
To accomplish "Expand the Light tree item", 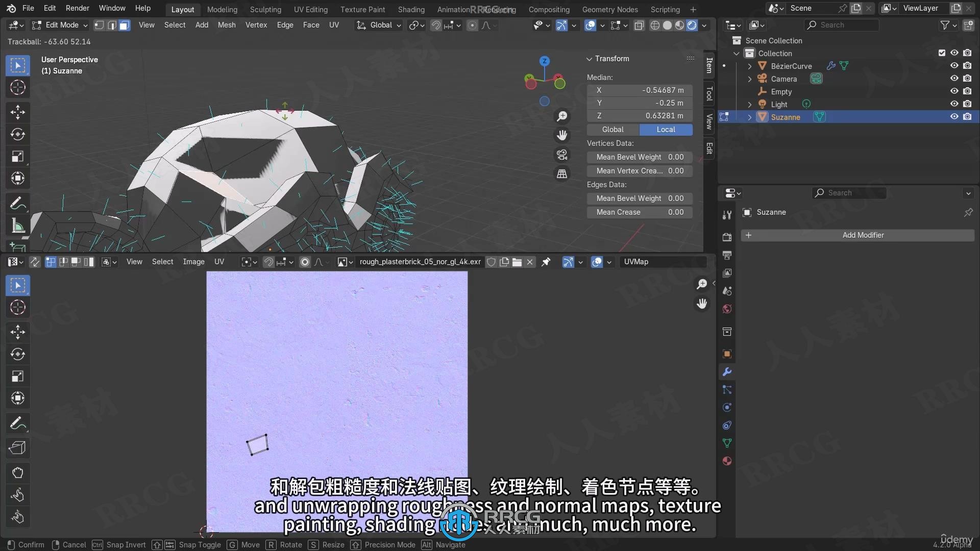I will click(749, 105).
